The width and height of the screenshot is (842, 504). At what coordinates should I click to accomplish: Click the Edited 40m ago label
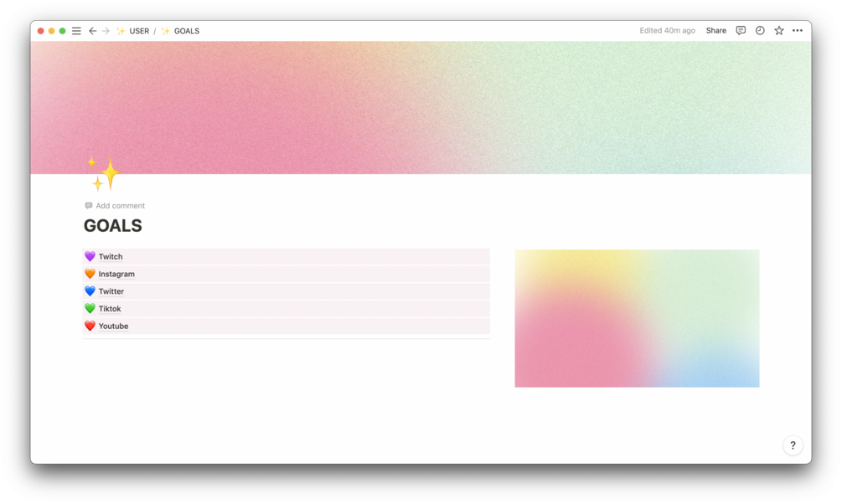click(667, 31)
